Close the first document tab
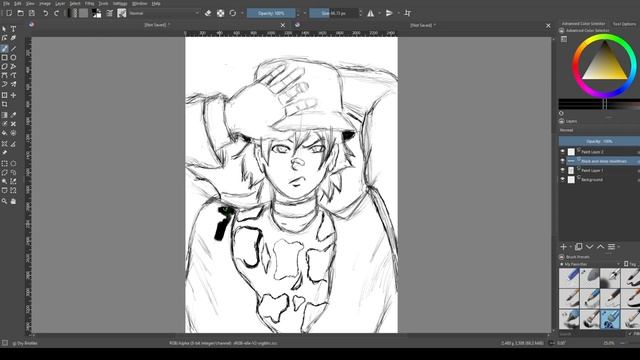Viewport: 640px width, 360px height. click(x=282, y=25)
